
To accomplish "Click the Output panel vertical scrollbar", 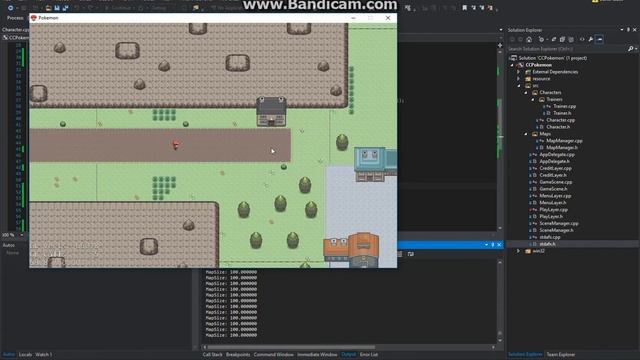I will click(500, 302).
